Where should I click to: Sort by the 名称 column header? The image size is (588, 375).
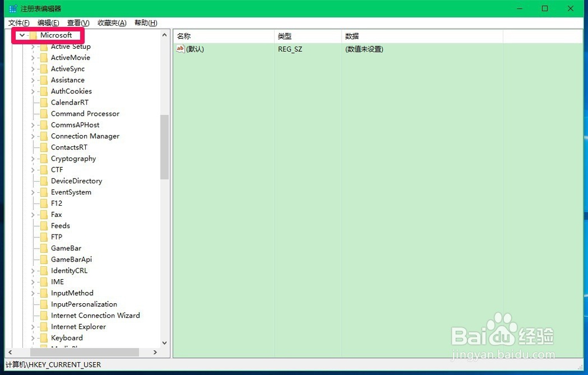[223, 36]
